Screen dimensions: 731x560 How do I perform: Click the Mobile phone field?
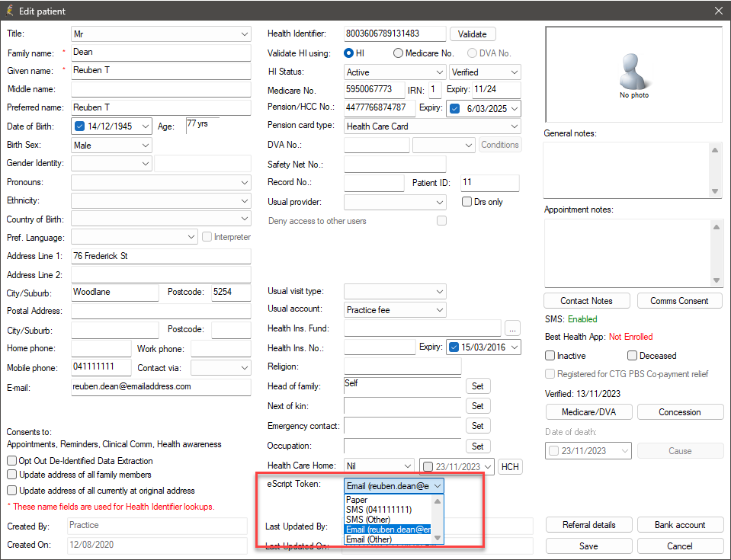tap(101, 367)
